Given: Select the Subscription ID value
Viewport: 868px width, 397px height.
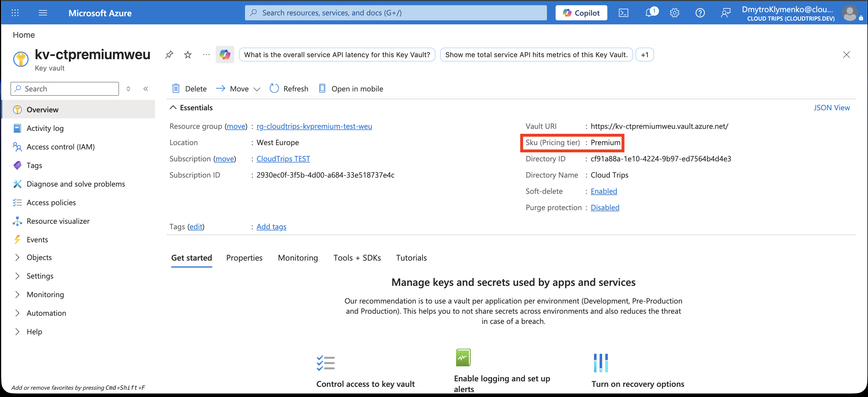Looking at the screenshot, I should (325, 175).
